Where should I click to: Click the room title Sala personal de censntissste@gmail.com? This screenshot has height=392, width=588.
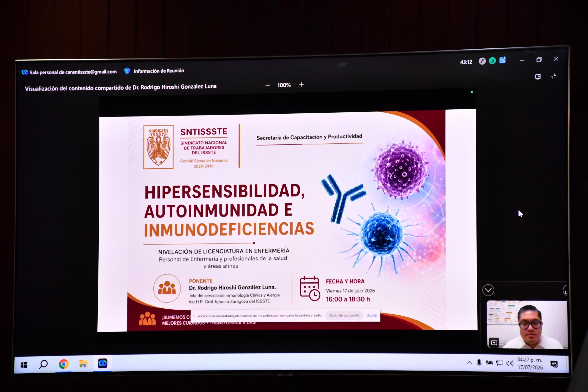73,72
